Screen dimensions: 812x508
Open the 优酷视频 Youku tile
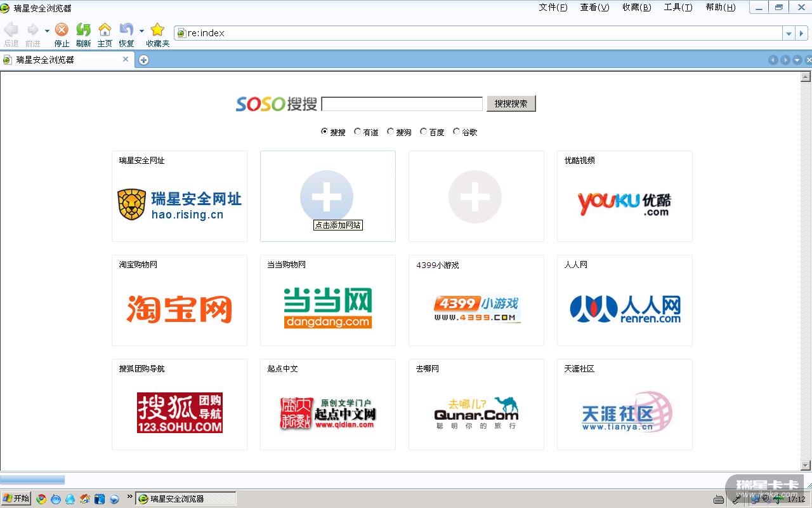point(625,196)
